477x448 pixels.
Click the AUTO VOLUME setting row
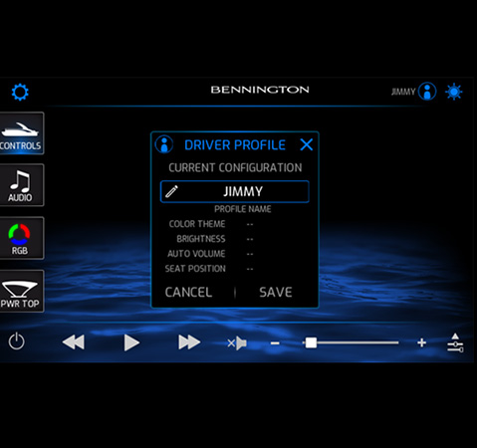coord(211,254)
